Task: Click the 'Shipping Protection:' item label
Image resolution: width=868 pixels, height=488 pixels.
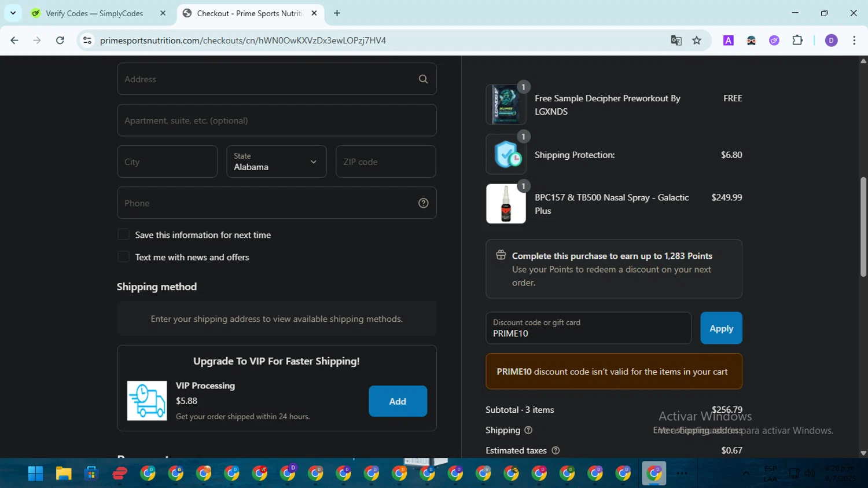Action: [575, 155]
